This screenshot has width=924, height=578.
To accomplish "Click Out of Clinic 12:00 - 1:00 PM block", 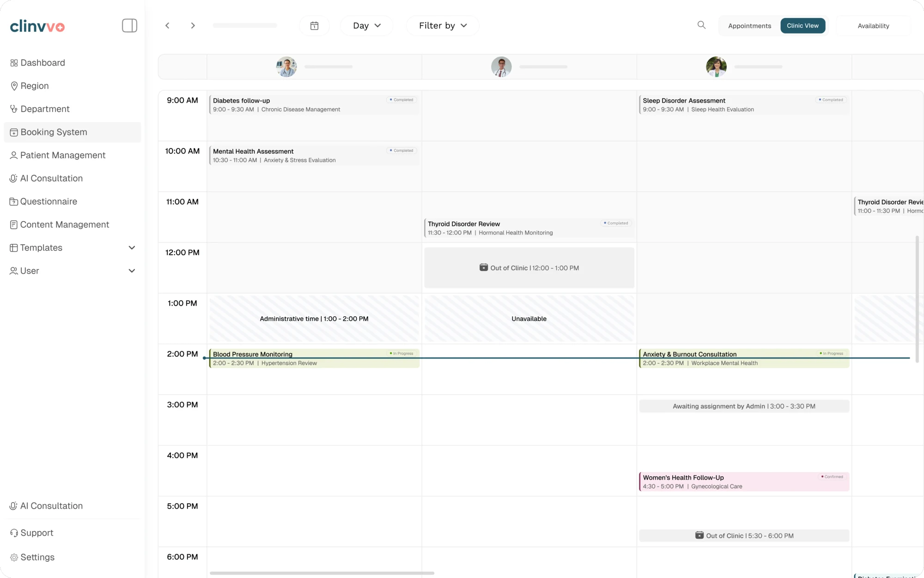I will pos(529,268).
